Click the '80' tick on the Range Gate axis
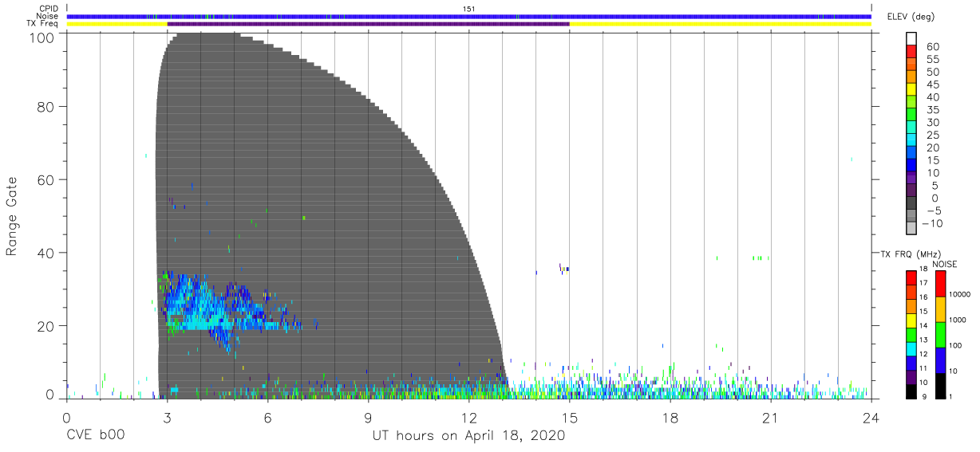980x452 pixels. tap(45, 107)
